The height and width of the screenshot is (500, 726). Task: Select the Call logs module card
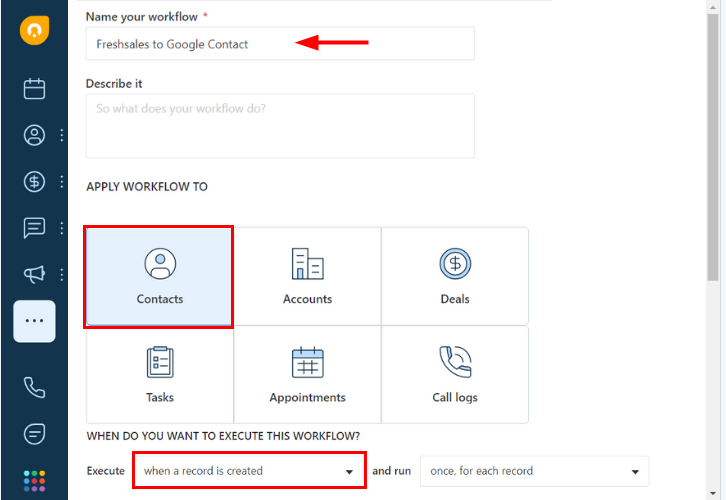tap(455, 375)
